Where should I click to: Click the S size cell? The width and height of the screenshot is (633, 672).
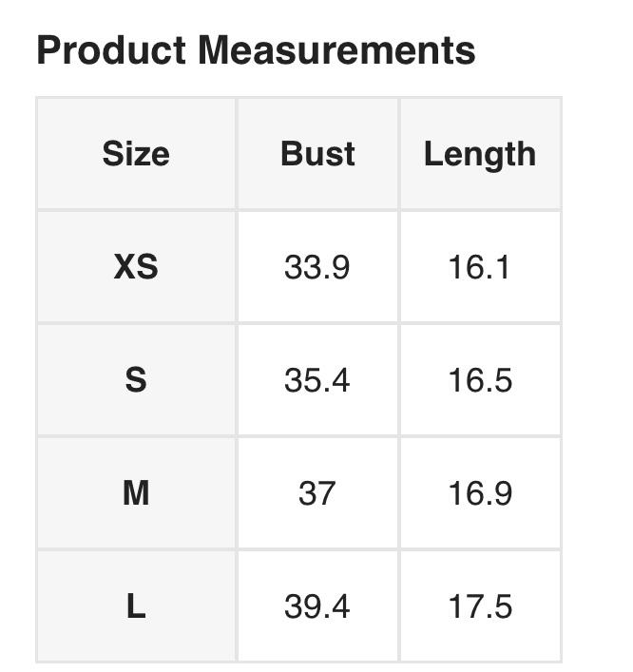pyautogui.click(x=136, y=380)
